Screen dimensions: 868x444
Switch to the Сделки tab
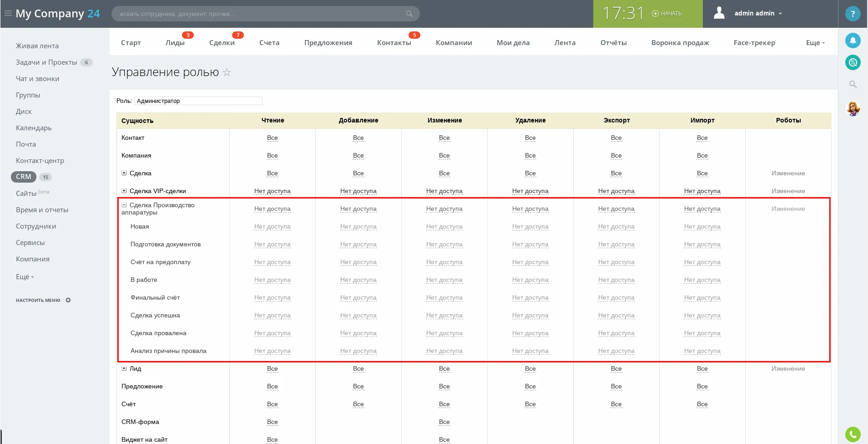pos(222,43)
